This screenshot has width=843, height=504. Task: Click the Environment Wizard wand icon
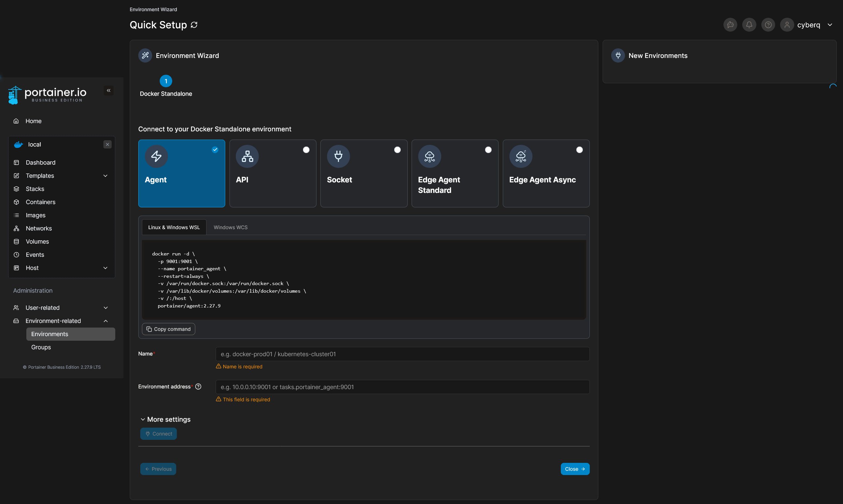[145, 55]
